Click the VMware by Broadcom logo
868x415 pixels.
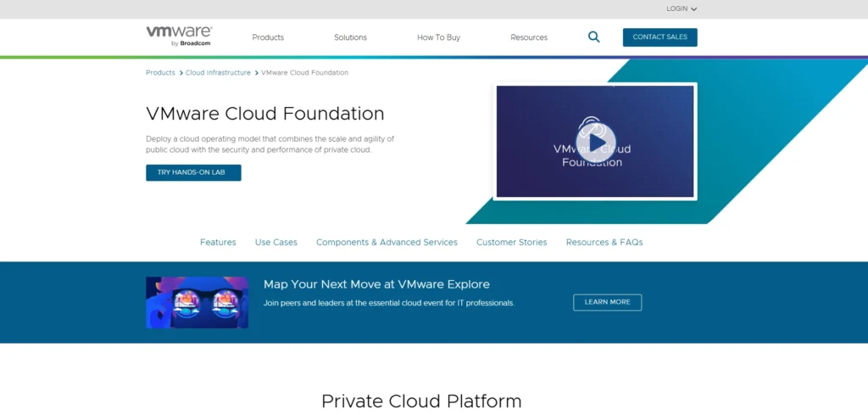point(179,36)
